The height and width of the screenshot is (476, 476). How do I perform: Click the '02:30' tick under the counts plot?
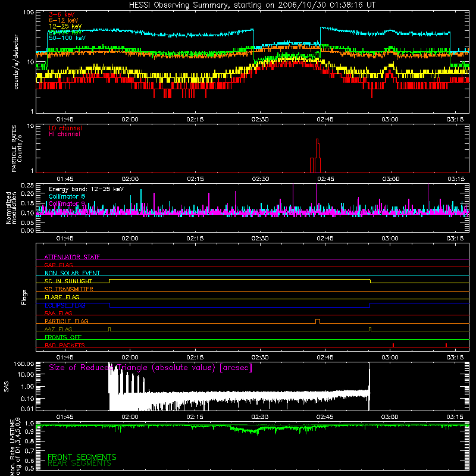(x=260, y=120)
